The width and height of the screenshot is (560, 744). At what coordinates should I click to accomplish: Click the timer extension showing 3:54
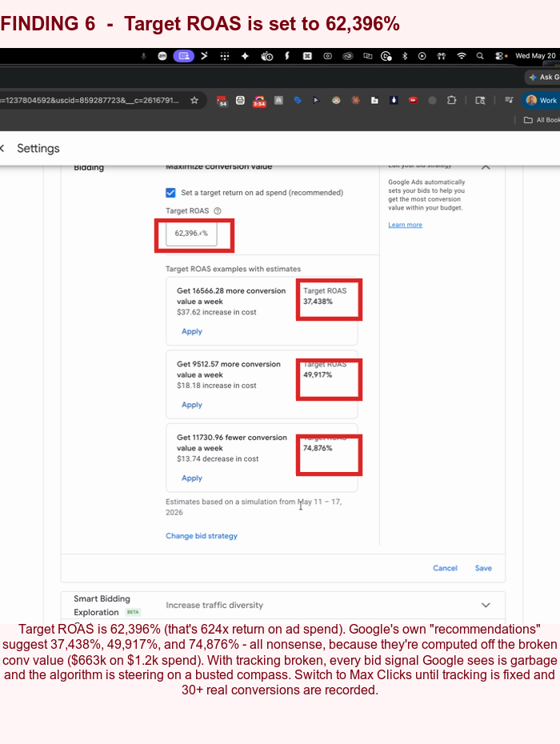[259, 101]
